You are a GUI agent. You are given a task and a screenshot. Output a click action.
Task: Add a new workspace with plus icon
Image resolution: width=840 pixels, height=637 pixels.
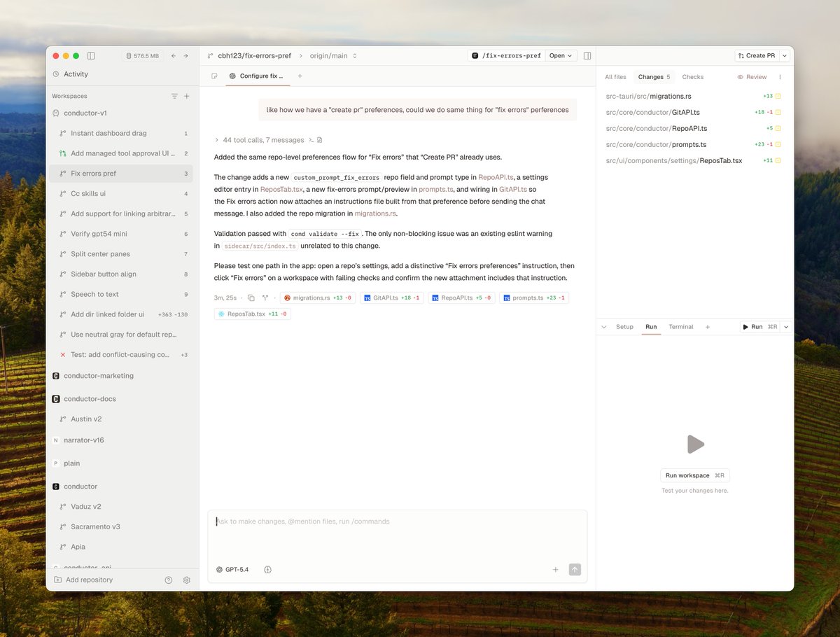point(187,96)
